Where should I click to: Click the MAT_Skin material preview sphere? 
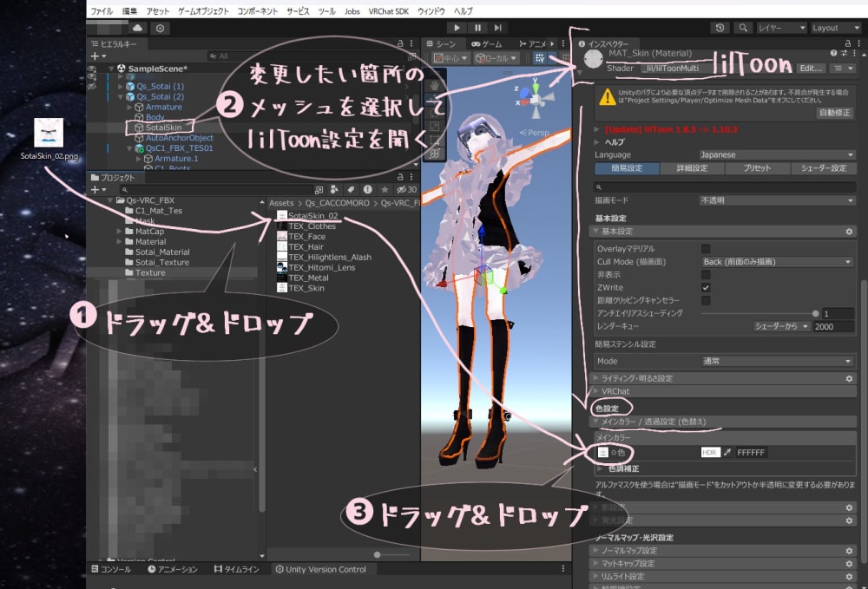click(593, 59)
